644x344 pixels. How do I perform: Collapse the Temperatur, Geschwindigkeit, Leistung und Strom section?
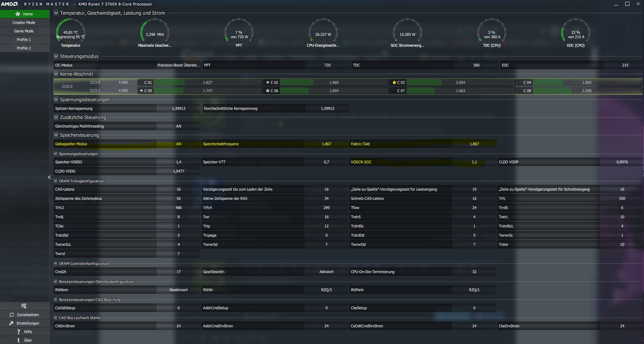[56, 13]
